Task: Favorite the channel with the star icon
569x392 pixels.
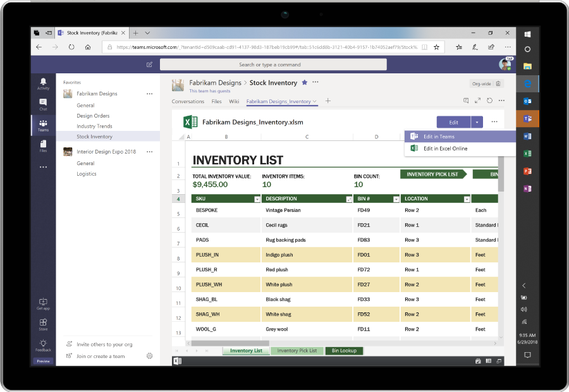Action: pos(304,82)
